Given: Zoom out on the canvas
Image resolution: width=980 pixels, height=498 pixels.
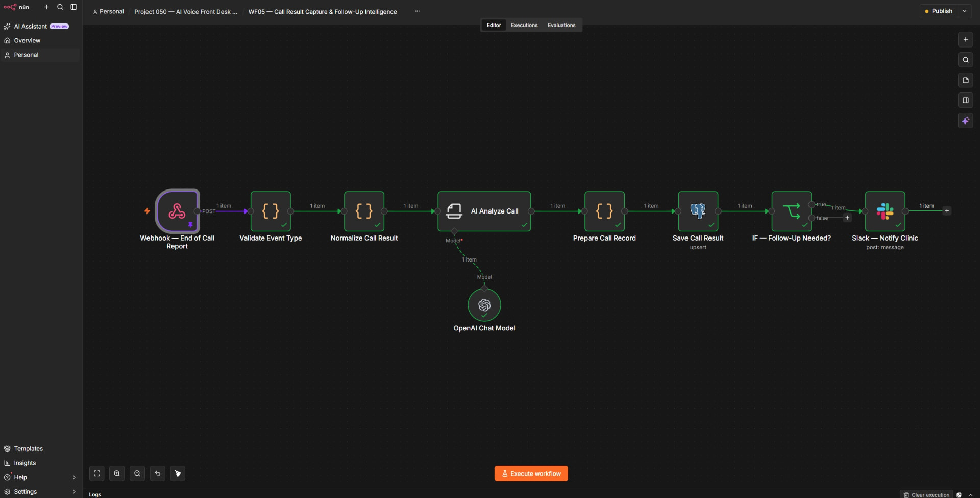Looking at the screenshot, I should (137, 473).
